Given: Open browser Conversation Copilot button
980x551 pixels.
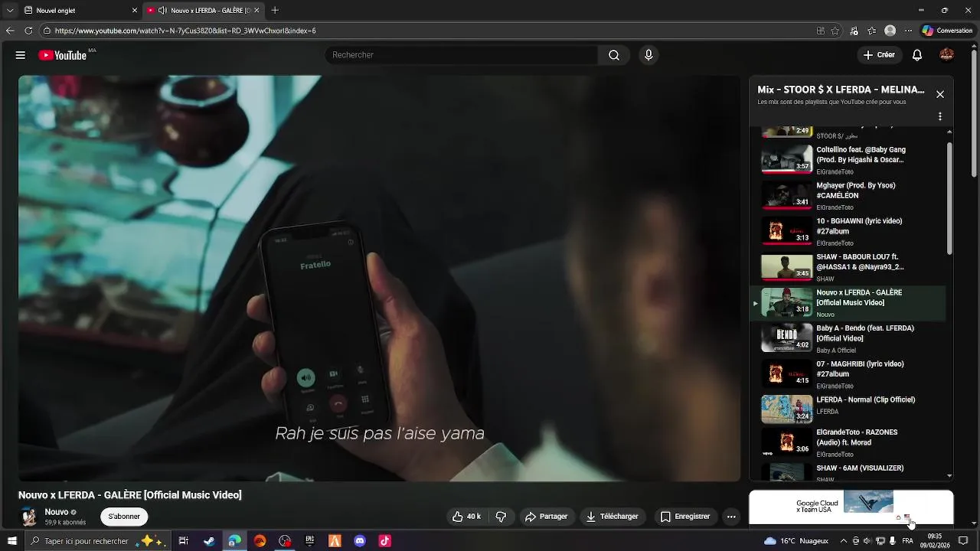Looking at the screenshot, I should pyautogui.click(x=948, y=31).
